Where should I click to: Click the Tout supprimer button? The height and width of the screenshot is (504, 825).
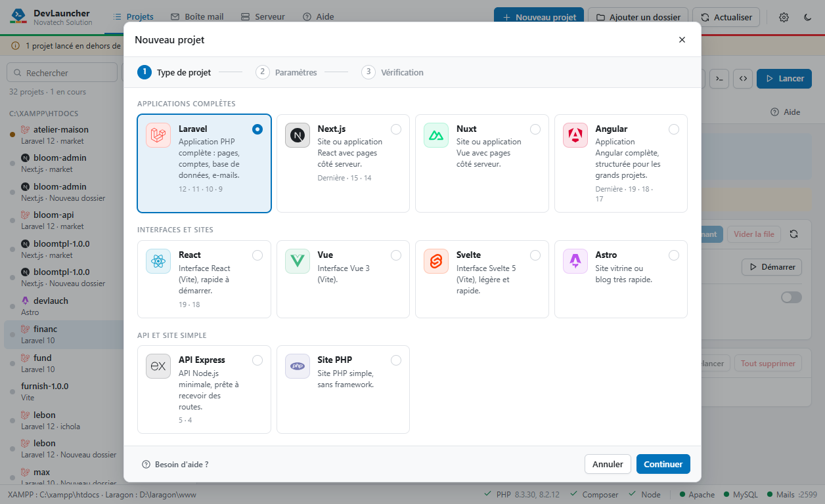click(769, 363)
